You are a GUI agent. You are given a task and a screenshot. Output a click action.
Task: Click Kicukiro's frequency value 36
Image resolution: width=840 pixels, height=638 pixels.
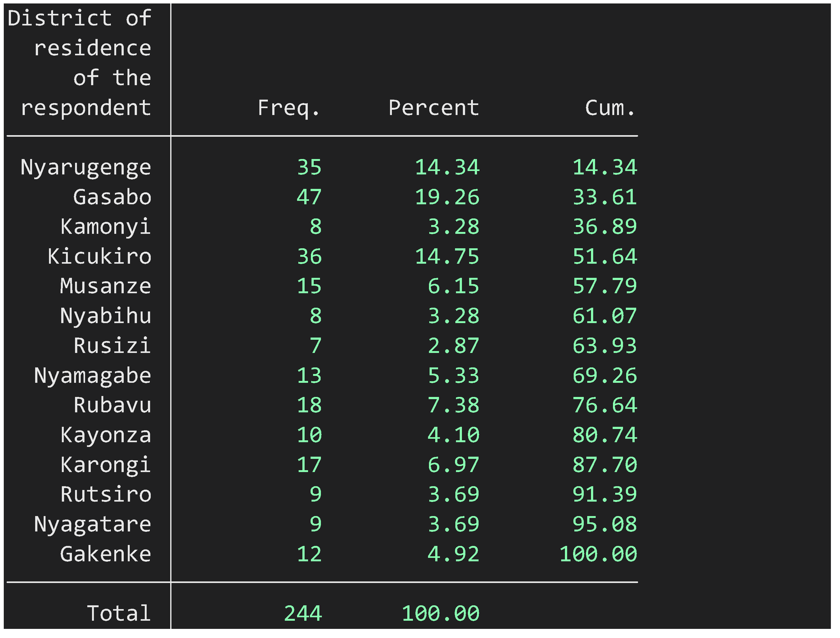(x=309, y=256)
